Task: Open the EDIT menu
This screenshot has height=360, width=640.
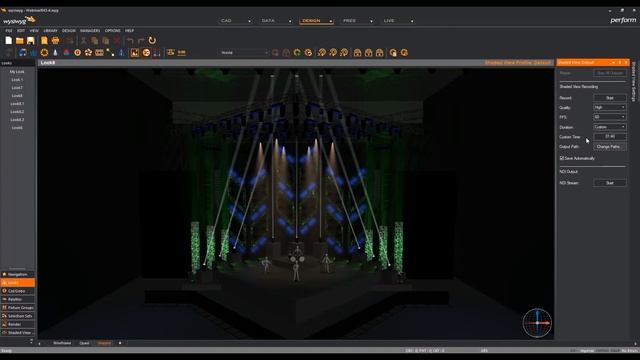Action: pyautogui.click(x=21, y=31)
